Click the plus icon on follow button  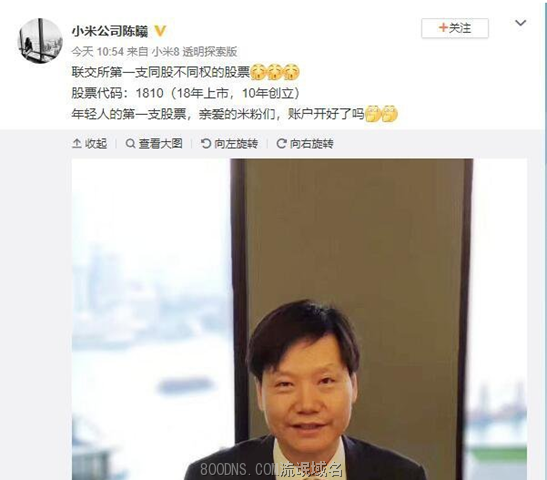tap(443, 28)
